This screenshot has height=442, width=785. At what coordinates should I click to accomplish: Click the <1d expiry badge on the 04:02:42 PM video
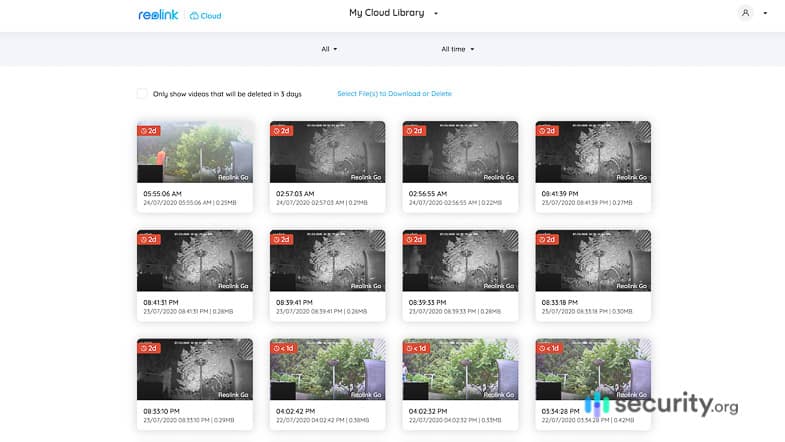pyautogui.click(x=283, y=348)
